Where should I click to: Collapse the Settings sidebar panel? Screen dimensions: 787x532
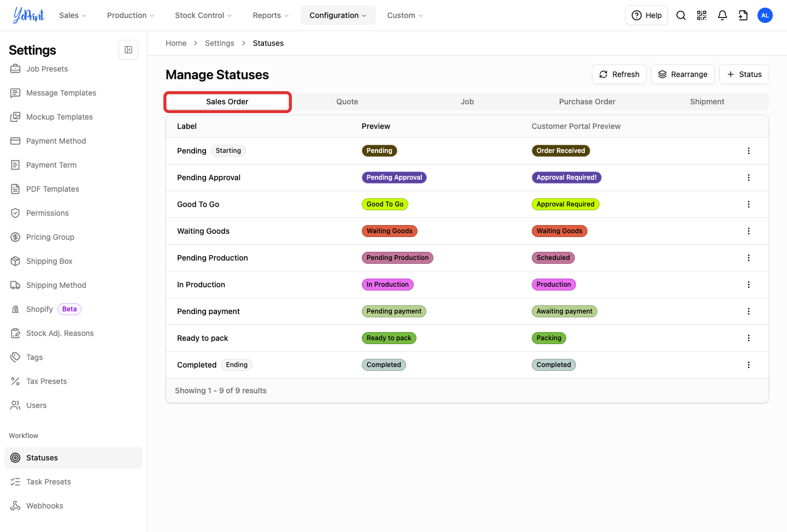click(x=128, y=50)
